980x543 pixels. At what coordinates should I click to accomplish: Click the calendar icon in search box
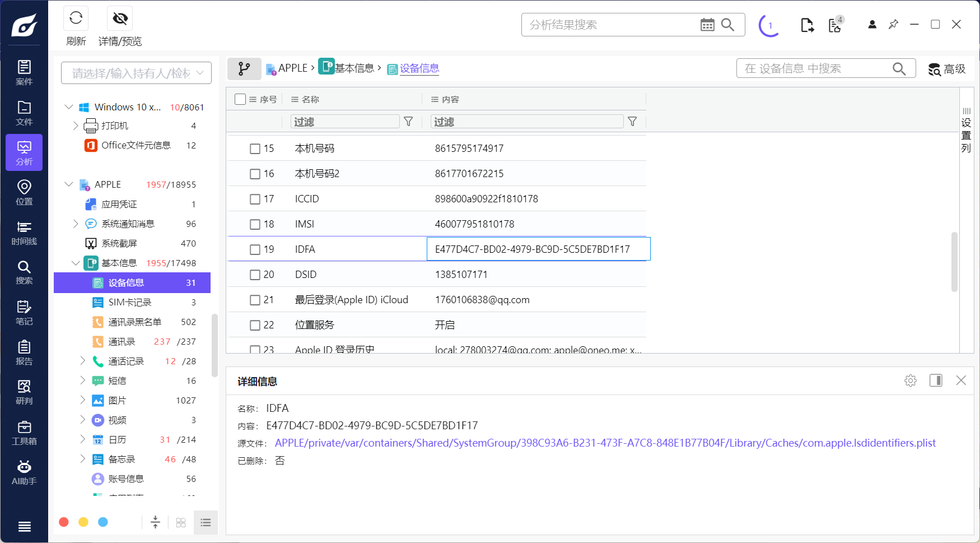point(707,25)
